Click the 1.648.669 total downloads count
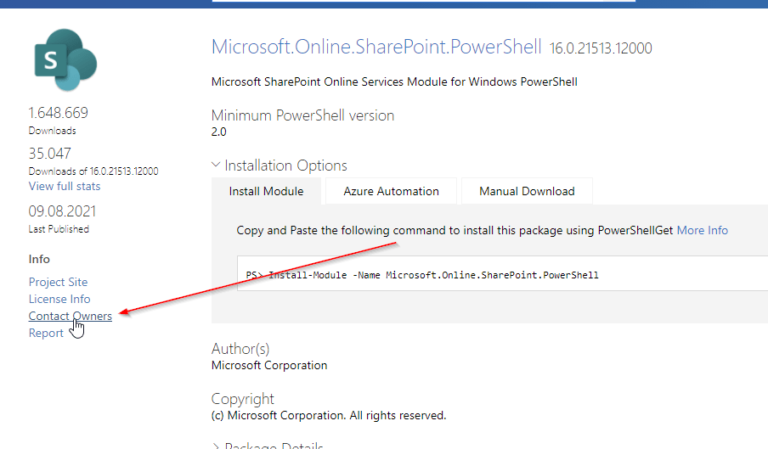The image size is (768, 449). coord(58,113)
